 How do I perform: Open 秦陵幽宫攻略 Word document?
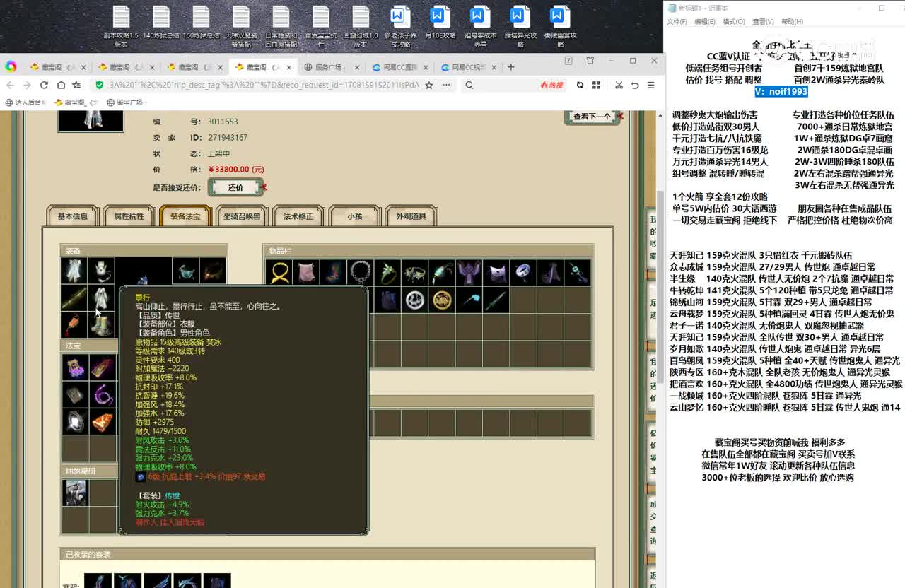(x=560, y=26)
